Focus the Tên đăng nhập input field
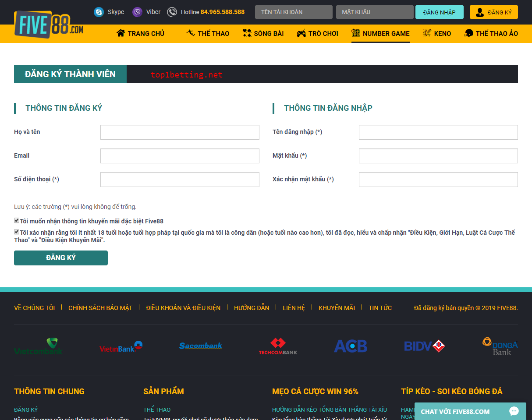This screenshot has width=532, height=420. pyautogui.click(x=438, y=132)
